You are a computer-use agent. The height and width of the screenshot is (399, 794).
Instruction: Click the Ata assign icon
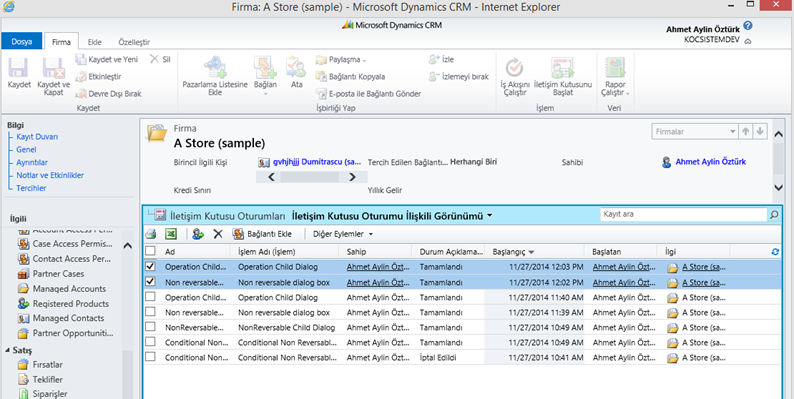[296, 67]
